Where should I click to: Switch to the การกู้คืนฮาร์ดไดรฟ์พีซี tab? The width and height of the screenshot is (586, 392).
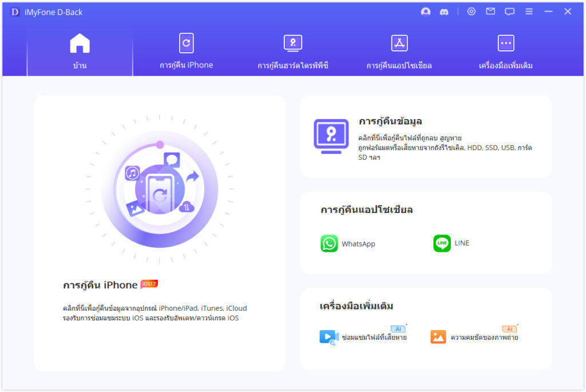[x=292, y=52]
